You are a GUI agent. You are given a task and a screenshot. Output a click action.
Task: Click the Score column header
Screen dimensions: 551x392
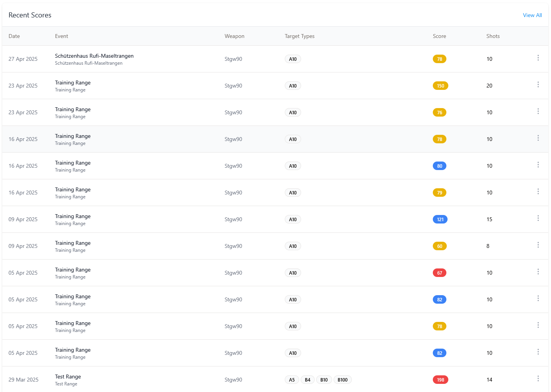[x=439, y=36]
